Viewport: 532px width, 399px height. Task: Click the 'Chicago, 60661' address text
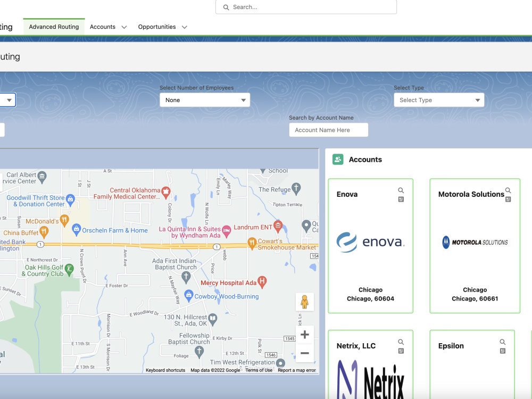coord(475,298)
